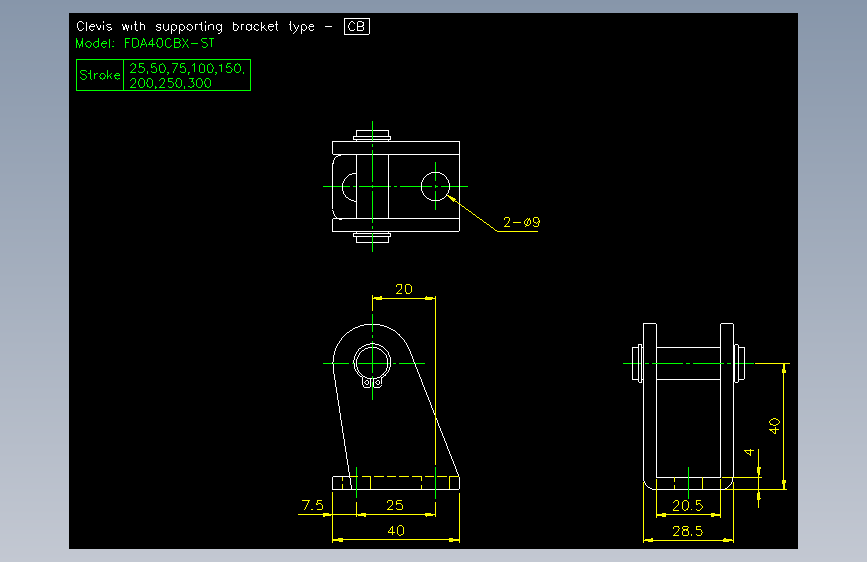Select the '25' dimension label
Viewport: 867px width, 562px height.
tap(395, 505)
